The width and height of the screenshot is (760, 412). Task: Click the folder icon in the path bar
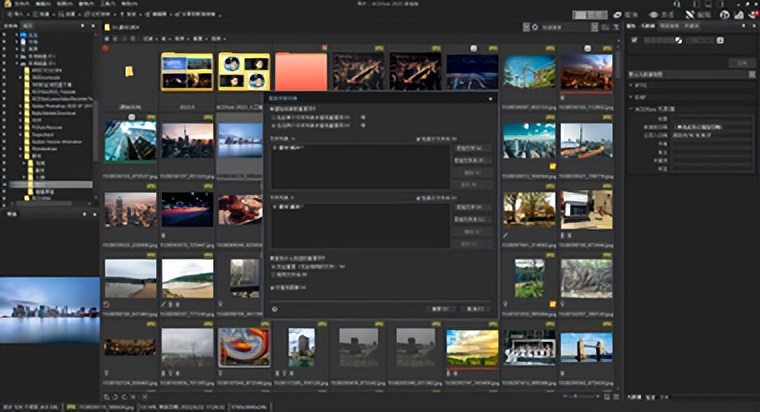point(109,25)
